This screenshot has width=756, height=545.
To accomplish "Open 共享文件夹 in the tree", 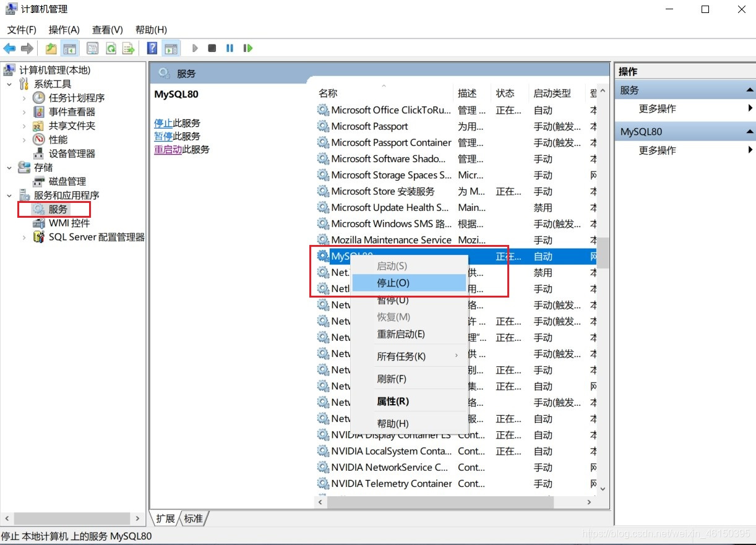I will [72, 126].
